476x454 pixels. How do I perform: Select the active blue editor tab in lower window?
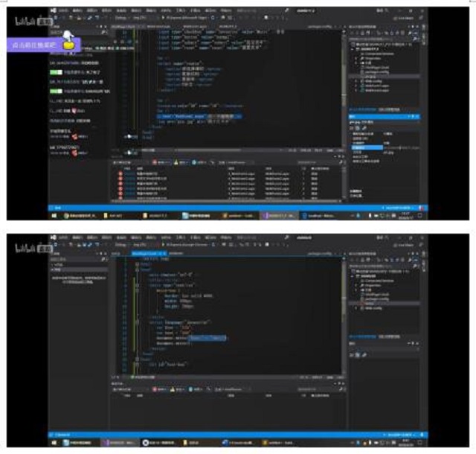point(149,253)
